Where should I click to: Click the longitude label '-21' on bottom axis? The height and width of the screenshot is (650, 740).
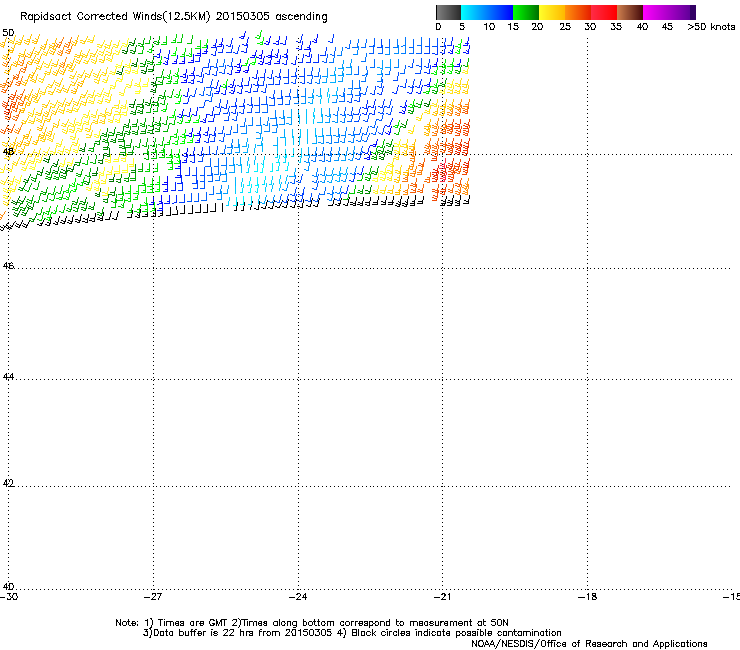point(442,597)
